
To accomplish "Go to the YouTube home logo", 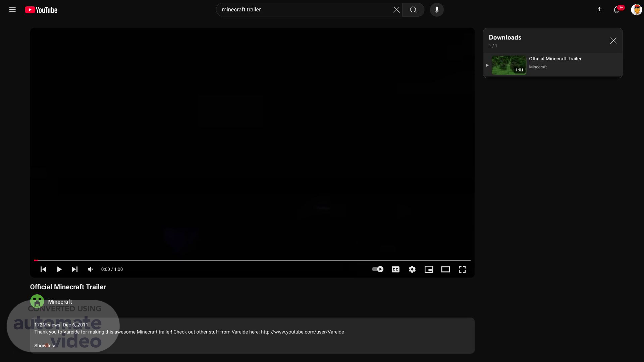I will click(x=41, y=10).
